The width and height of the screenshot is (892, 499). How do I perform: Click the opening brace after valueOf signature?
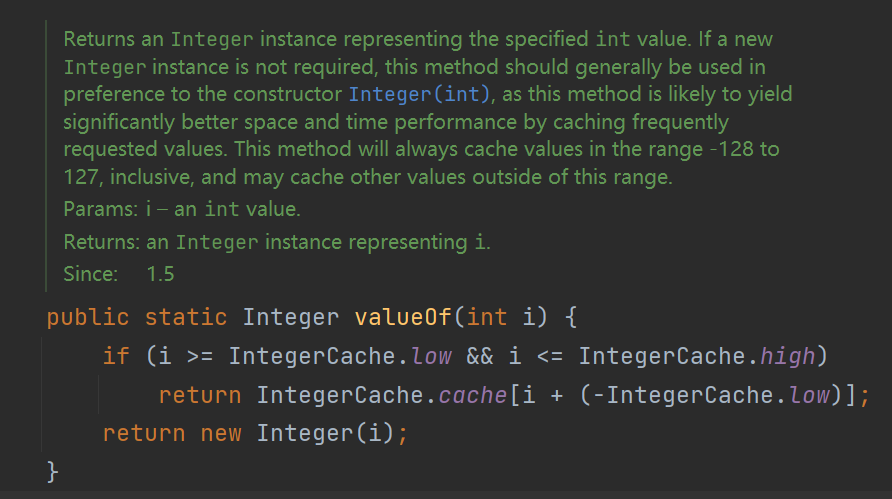pos(570,318)
